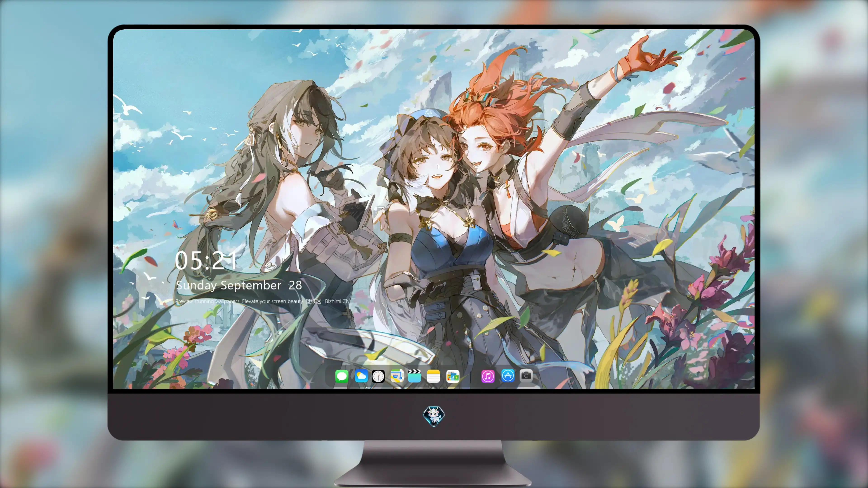Open the Newsstand app in the dock
The height and width of the screenshot is (488, 868).
pyautogui.click(x=453, y=376)
